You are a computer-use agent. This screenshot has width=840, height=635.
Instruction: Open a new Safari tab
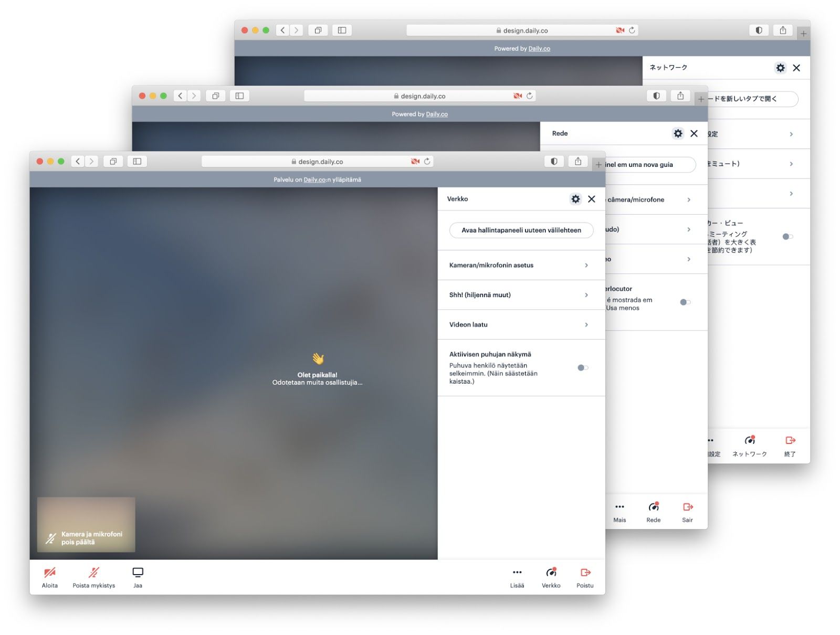598,164
